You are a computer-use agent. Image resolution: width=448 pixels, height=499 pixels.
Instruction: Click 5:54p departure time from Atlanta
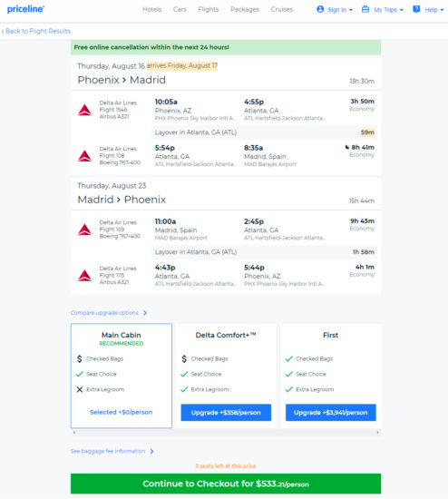[164, 148]
